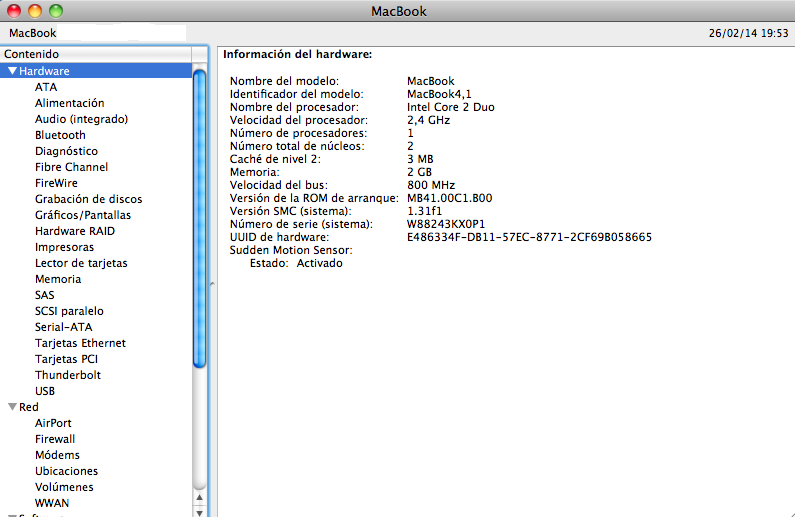Viewport: 795px width, 517px height.
Task: Select Fibre Channel item
Action: 71,167
